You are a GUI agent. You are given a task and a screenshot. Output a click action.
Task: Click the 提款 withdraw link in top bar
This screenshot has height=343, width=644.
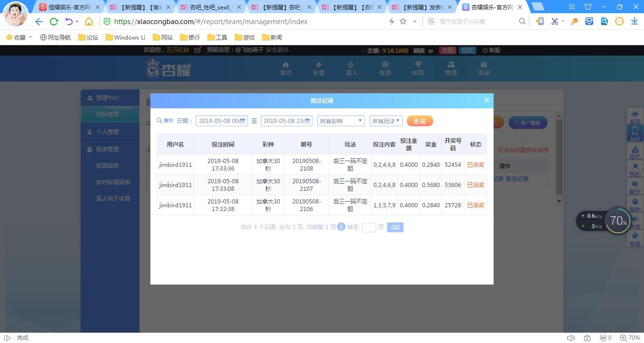pos(467,50)
